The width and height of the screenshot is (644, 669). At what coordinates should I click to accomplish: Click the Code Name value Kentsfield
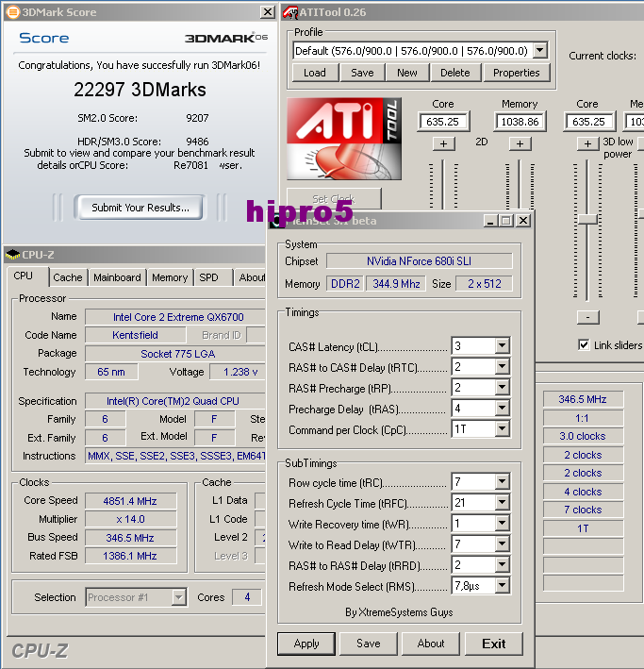(135, 335)
